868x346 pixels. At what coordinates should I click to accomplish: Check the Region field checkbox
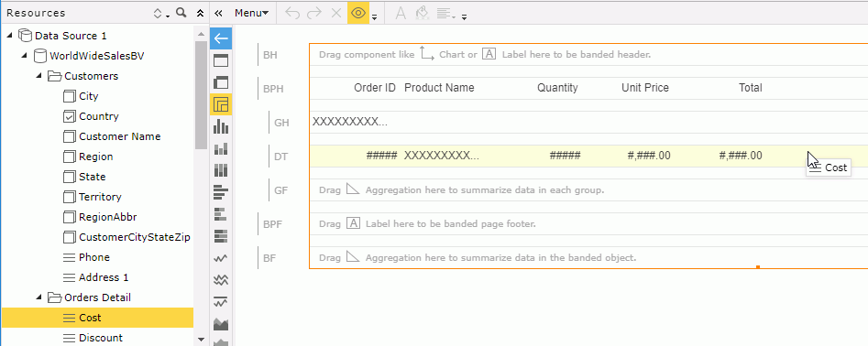coord(69,157)
